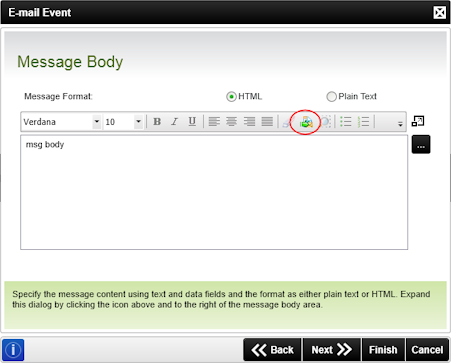Cancel the E-mail Event wizard
Image resolution: width=451 pixels, height=363 pixels.
pos(427,350)
